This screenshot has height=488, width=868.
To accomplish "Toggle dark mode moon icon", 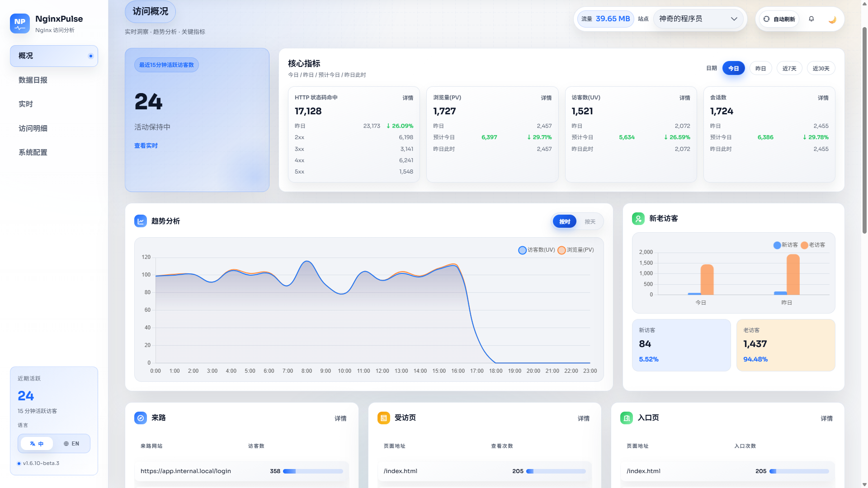I will point(832,19).
